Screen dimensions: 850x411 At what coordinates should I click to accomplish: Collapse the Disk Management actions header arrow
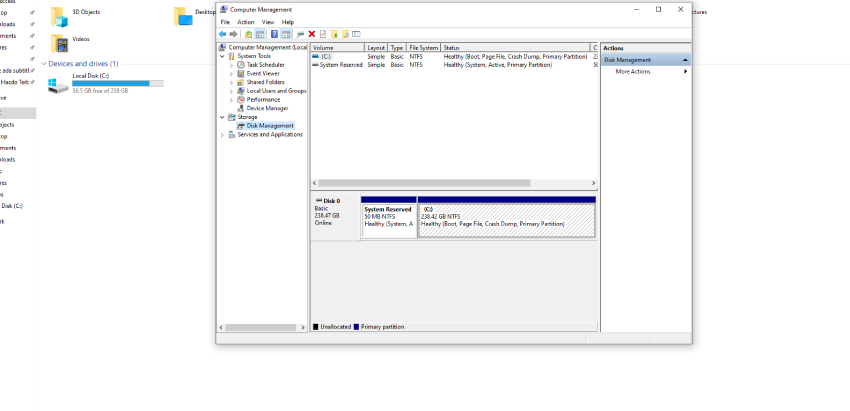[x=685, y=60]
